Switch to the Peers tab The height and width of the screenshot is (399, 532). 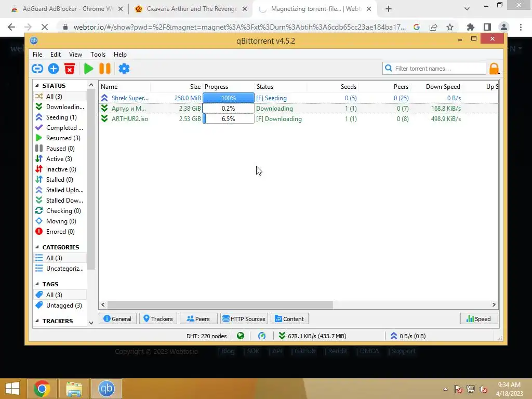(198, 319)
